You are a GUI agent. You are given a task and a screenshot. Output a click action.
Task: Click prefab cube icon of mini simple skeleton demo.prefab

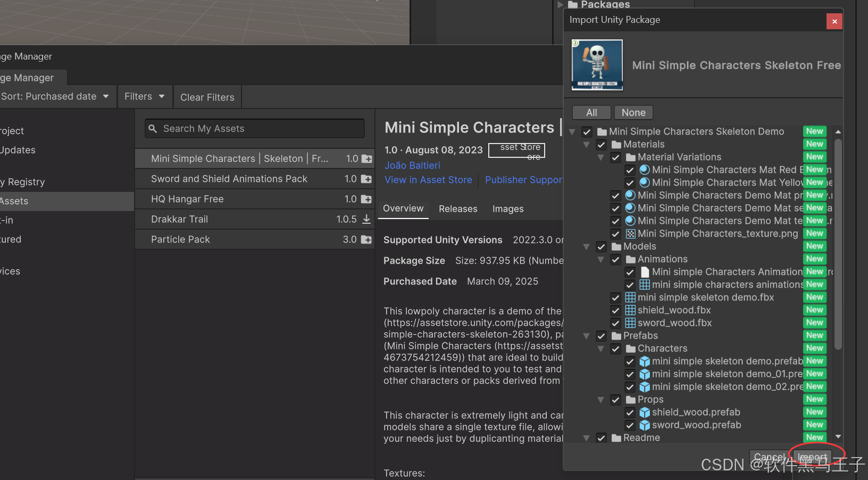645,361
